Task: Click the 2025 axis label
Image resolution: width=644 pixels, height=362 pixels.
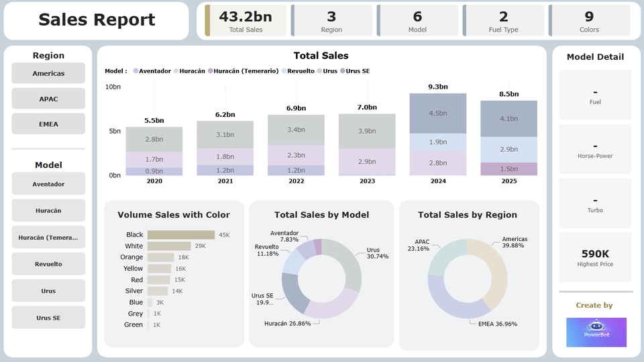Action: click(x=509, y=181)
